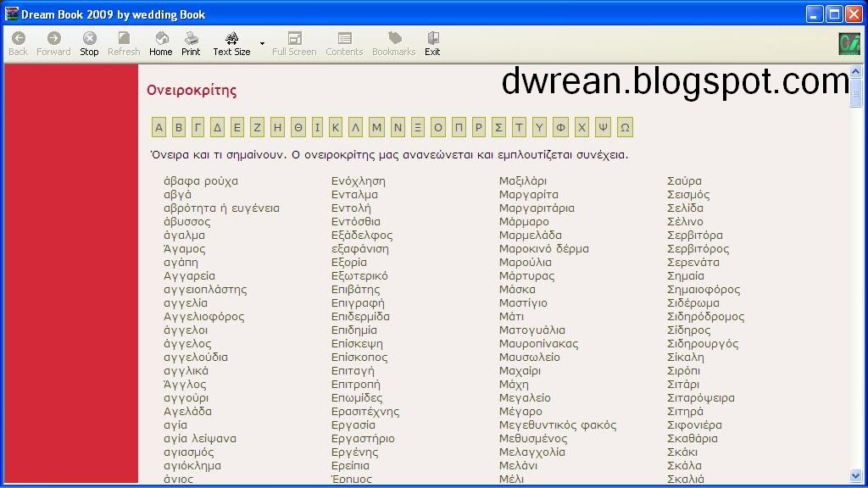Print the current page
The width and height of the screenshot is (868, 488).
191,40
